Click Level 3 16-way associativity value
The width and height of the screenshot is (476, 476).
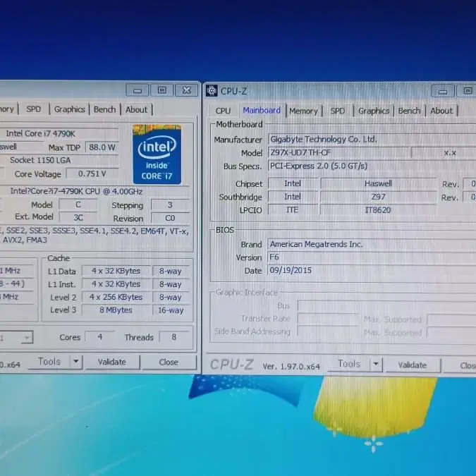click(x=171, y=310)
